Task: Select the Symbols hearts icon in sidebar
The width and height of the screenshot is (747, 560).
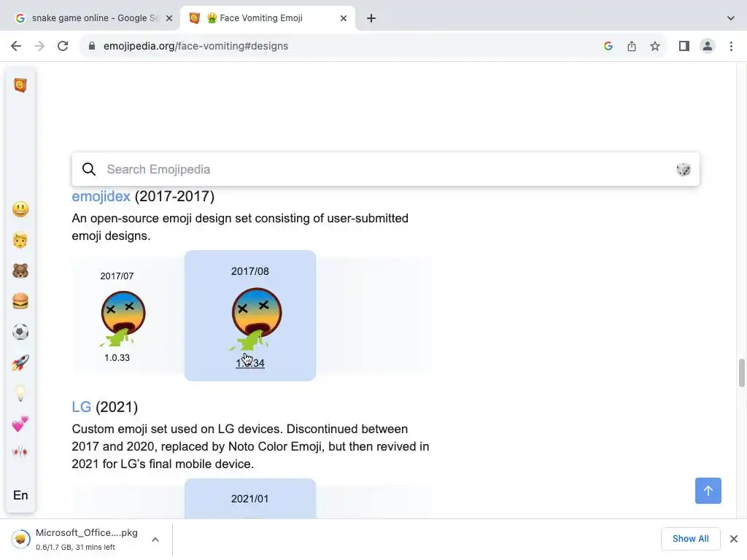Action: click(20, 424)
